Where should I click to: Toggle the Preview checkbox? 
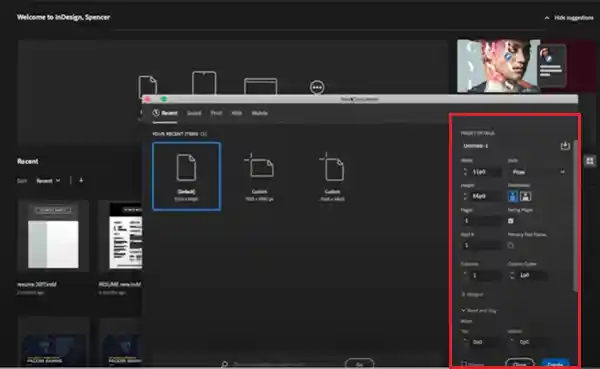click(x=463, y=364)
